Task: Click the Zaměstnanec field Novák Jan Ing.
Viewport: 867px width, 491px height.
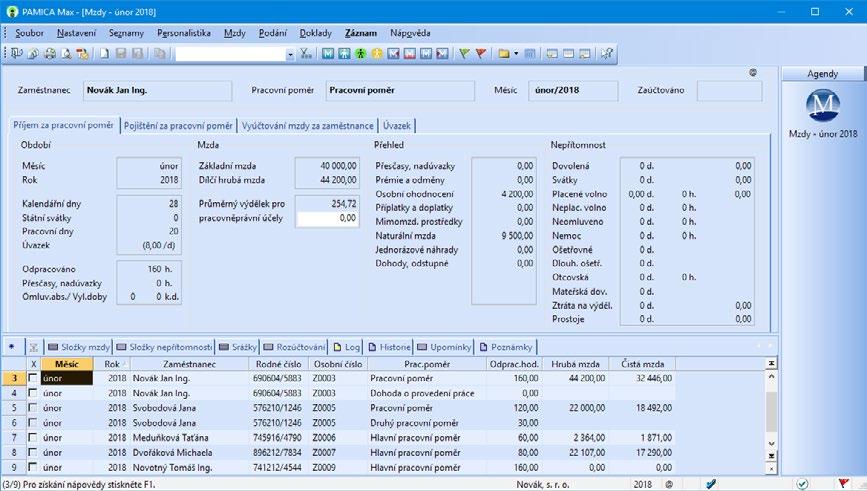Action: 158,90
